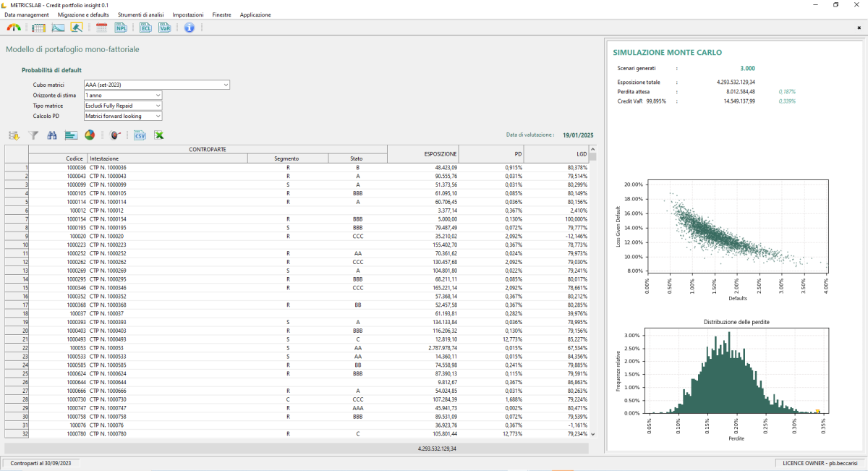Image resolution: width=868 pixels, height=471 pixels.
Task: Click the target simulation icon
Action: coord(115,135)
